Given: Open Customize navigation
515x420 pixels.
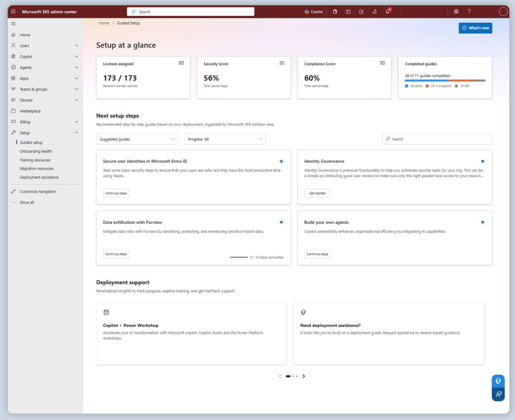Looking at the screenshot, I should click(38, 192).
